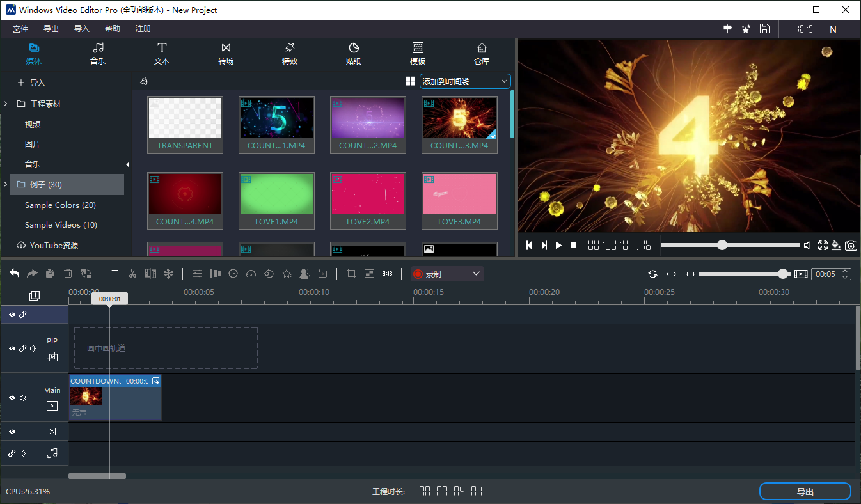Click the undo arrow
The image size is (861, 504).
pos(14,274)
